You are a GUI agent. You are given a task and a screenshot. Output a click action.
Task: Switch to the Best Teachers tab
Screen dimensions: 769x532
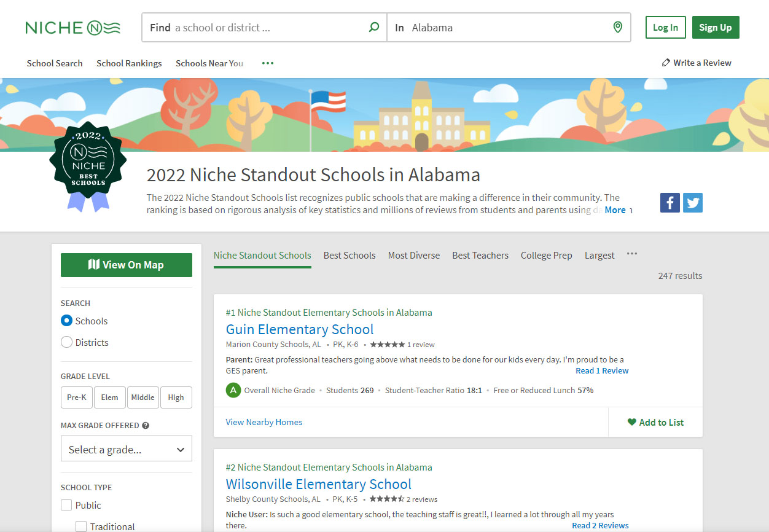[480, 256]
